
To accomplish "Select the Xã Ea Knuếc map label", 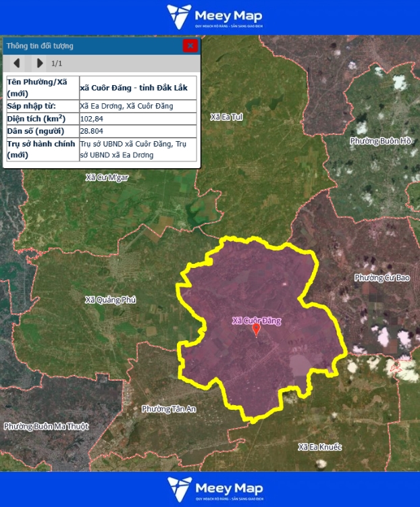I will (x=320, y=447).
